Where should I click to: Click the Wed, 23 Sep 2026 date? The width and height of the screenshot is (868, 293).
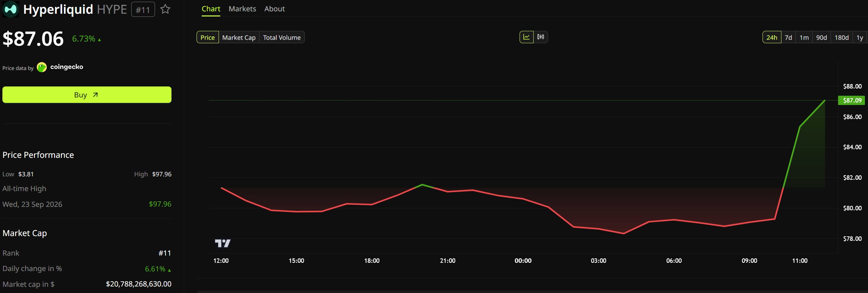click(x=32, y=204)
